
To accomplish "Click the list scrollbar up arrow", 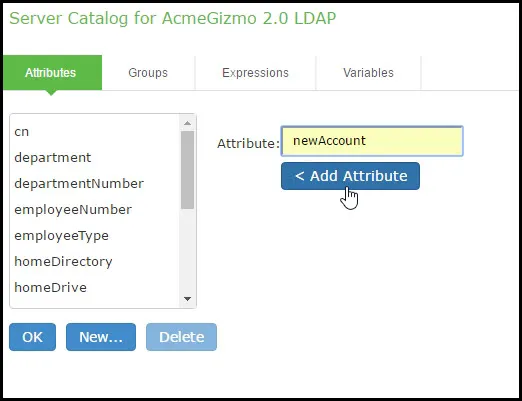I will (x=187, y=123).
